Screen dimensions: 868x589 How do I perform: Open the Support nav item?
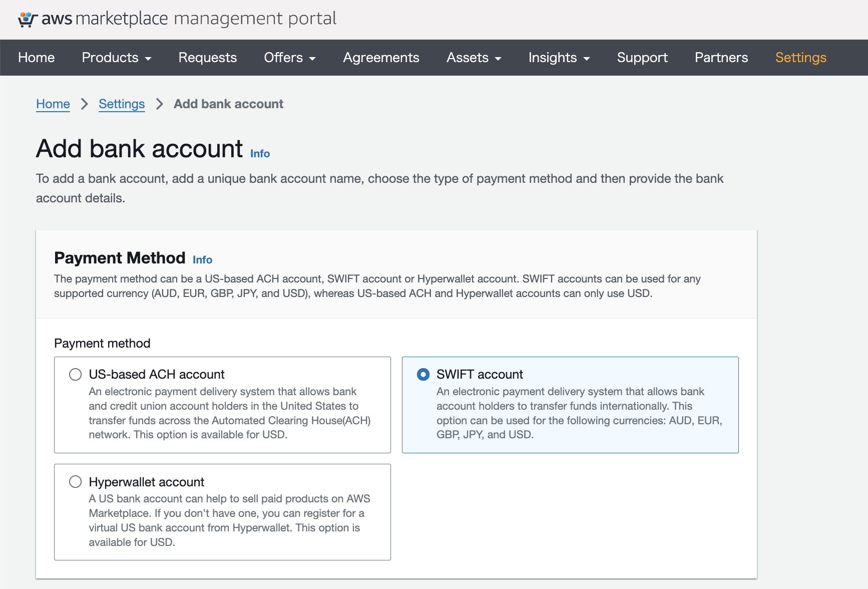click(642, 58)
